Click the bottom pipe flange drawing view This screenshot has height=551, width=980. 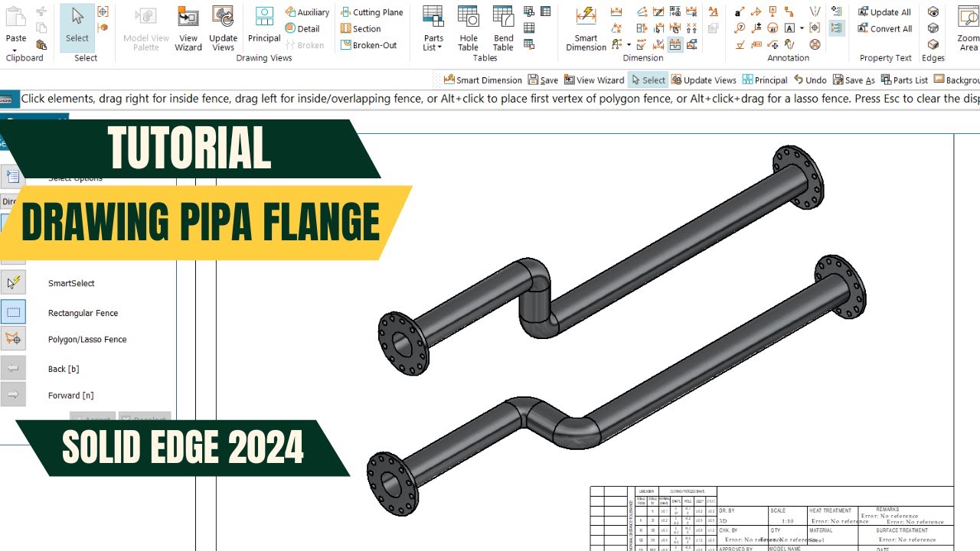click(616, 384)
